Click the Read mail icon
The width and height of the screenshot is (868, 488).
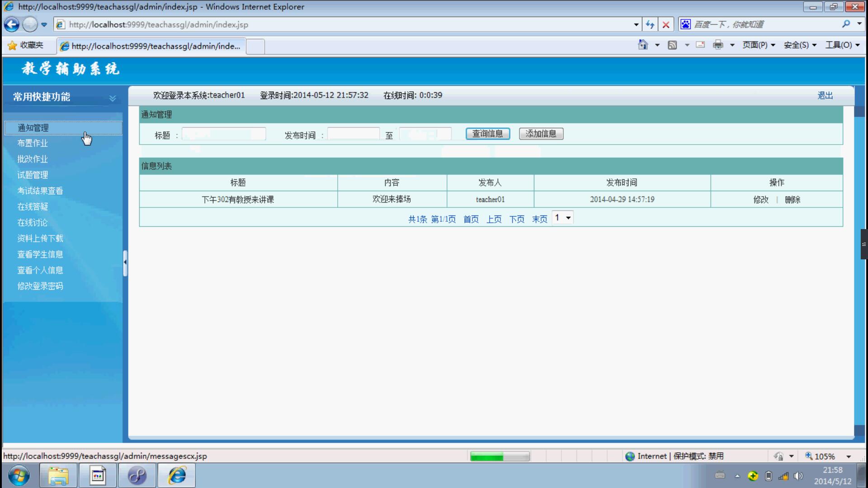(x=700, y=45)
